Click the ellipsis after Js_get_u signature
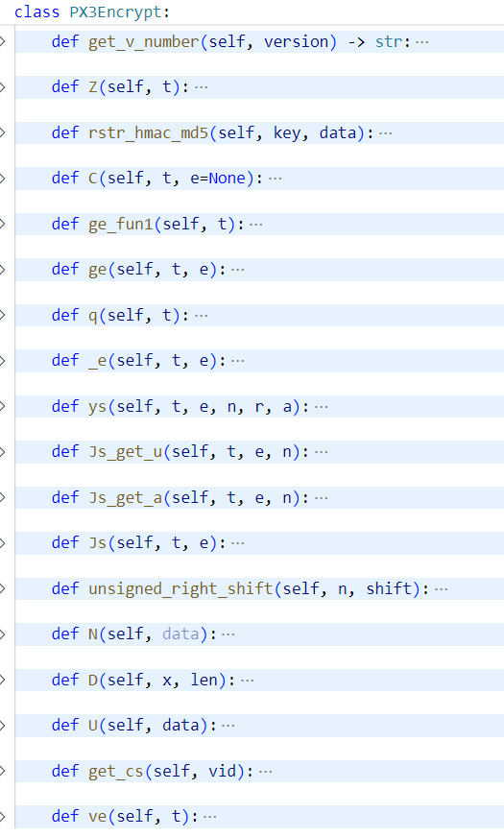This screenshot has height=837, width=504. pyautogui.click(x=321, y=453)
